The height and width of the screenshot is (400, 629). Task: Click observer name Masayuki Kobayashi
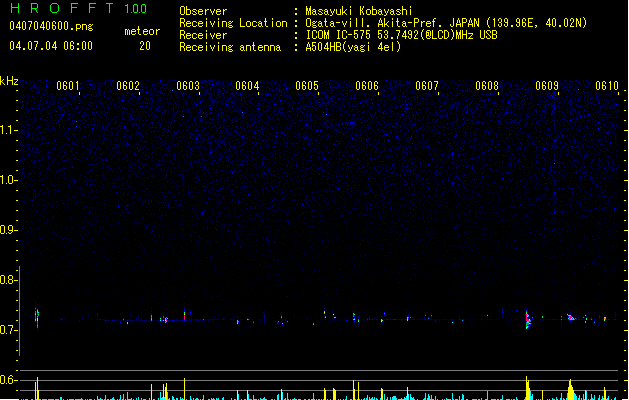(x=359, y=11)
